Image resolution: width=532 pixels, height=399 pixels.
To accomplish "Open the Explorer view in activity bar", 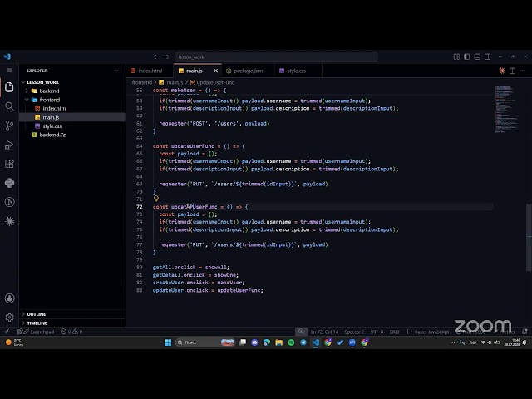I will 9,87.
